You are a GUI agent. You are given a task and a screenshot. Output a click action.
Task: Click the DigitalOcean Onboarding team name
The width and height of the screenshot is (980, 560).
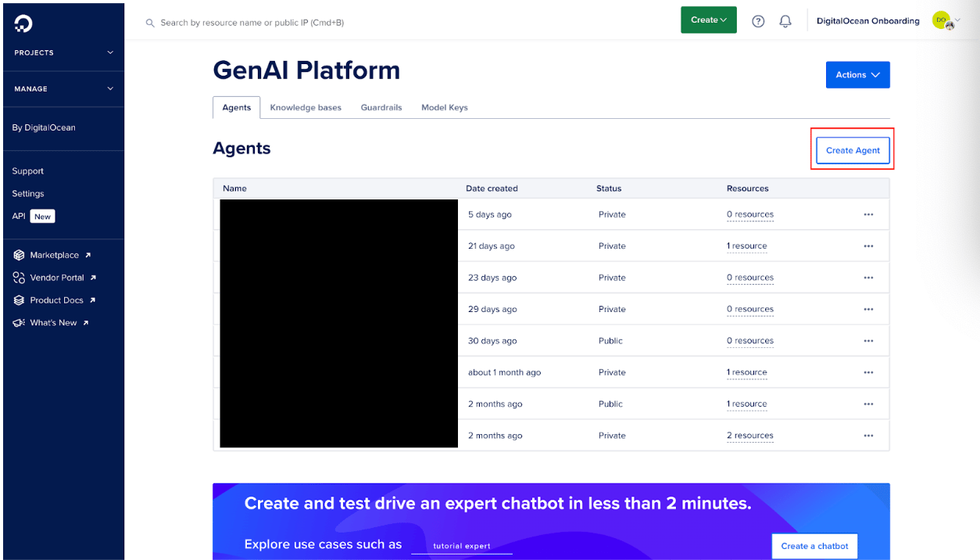click(868, 21)
